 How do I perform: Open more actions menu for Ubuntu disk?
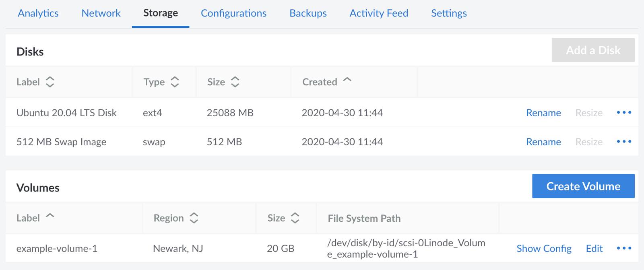pyautogui.click(x=624, y=113)
